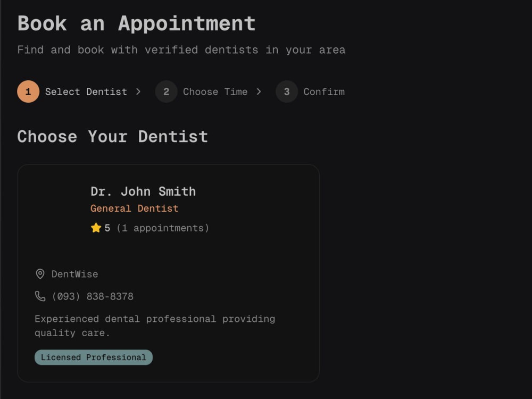
Task: Click the 'General Dentist' specialty text
Action: click(135, 209)
